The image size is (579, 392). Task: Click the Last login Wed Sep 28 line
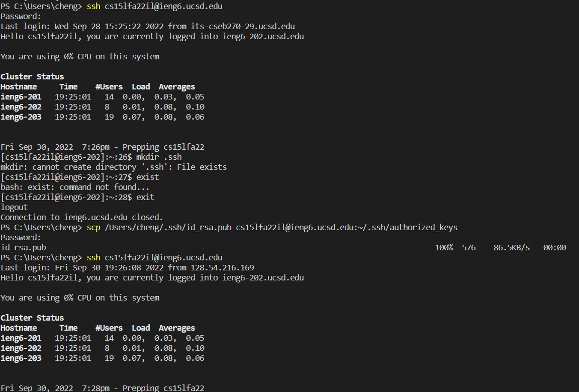pyautogui.click(x=148, y=27)
